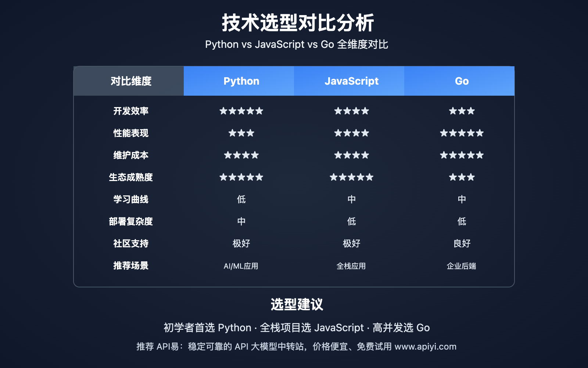Click the main title 技术选型对比分析

click(x=298, y=23)
